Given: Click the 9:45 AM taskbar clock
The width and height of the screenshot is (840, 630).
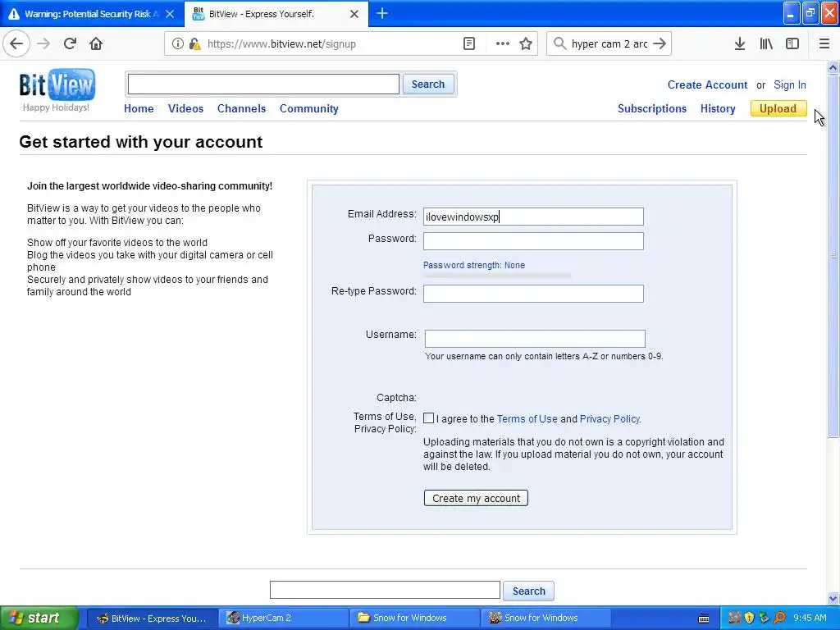Looking at the screenshot, I should click(x=810, y=618).
